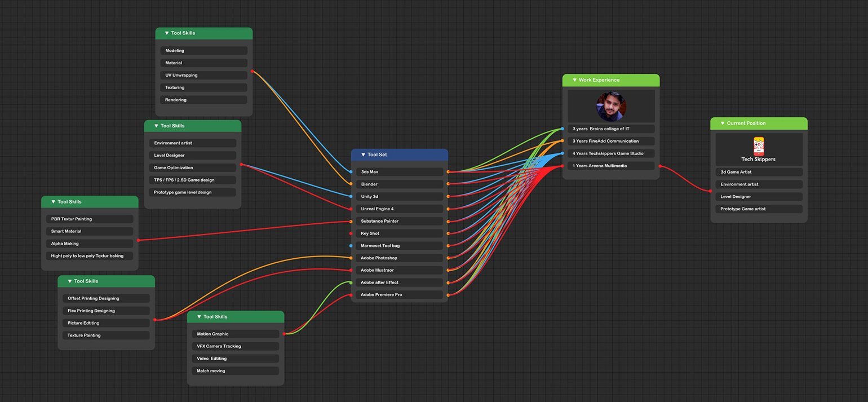Screen dimensions: 868x402
Task: Click the Tech Skippers logo icon
Action: [758, 146]
